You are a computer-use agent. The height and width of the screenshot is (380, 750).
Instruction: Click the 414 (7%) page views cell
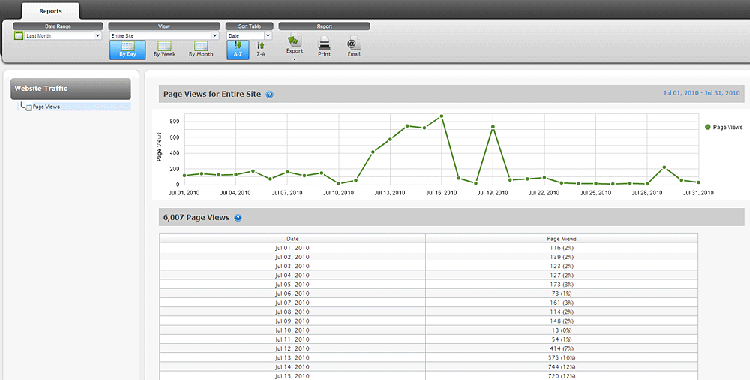pyautogui.click(x=562, y=348)
